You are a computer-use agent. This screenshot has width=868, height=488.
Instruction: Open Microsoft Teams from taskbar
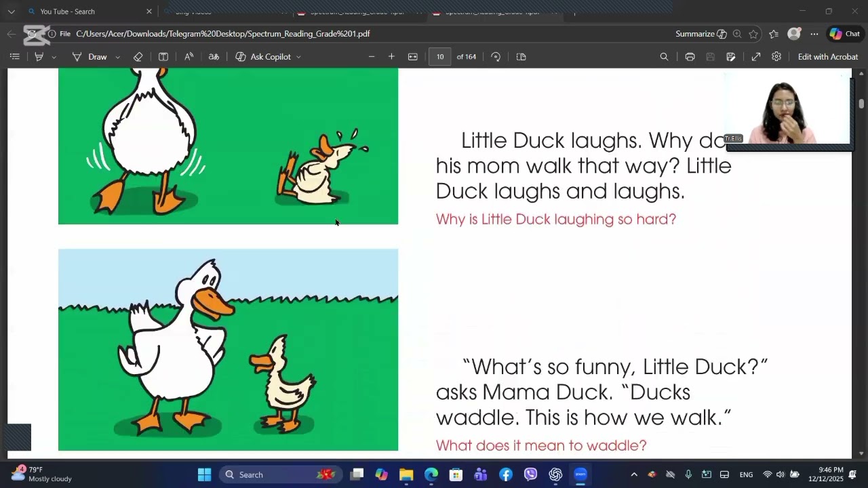point(481,474)
